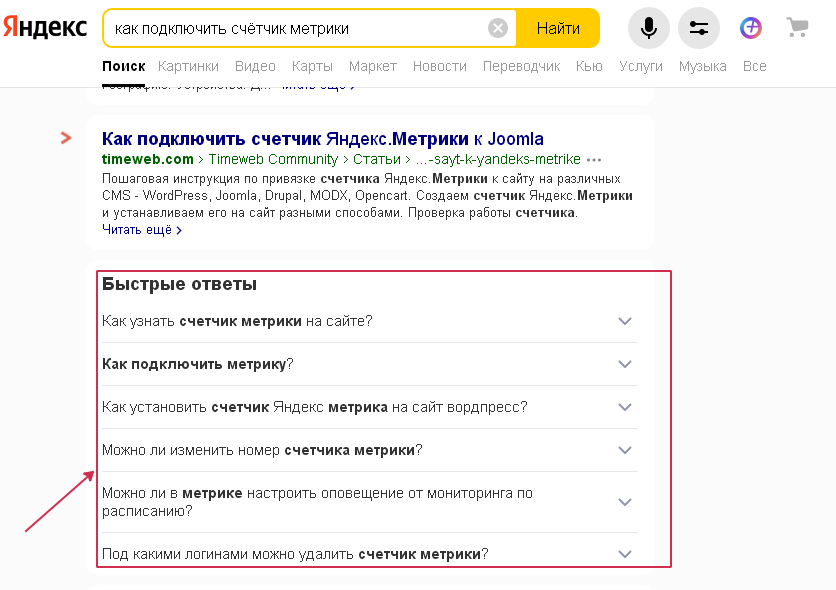The width and height of the screenshot is (836, 590).
Task: Open the Услуги tab
Action: click(640, 66)
